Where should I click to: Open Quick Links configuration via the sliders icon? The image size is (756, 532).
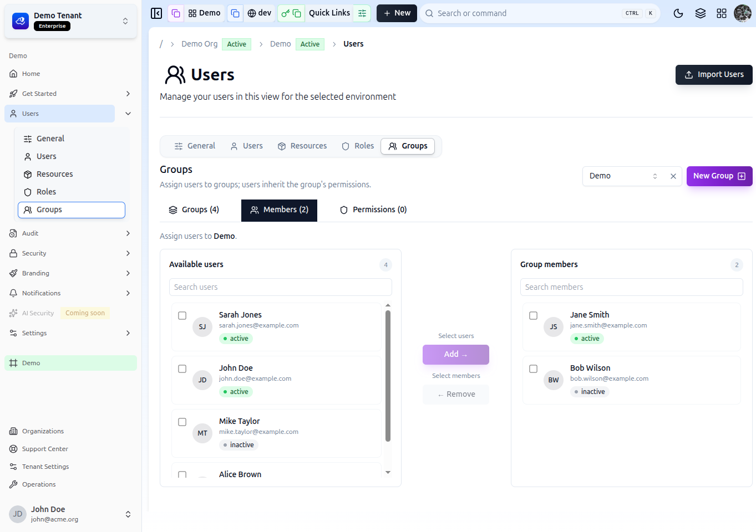click(x=362, y=13)
